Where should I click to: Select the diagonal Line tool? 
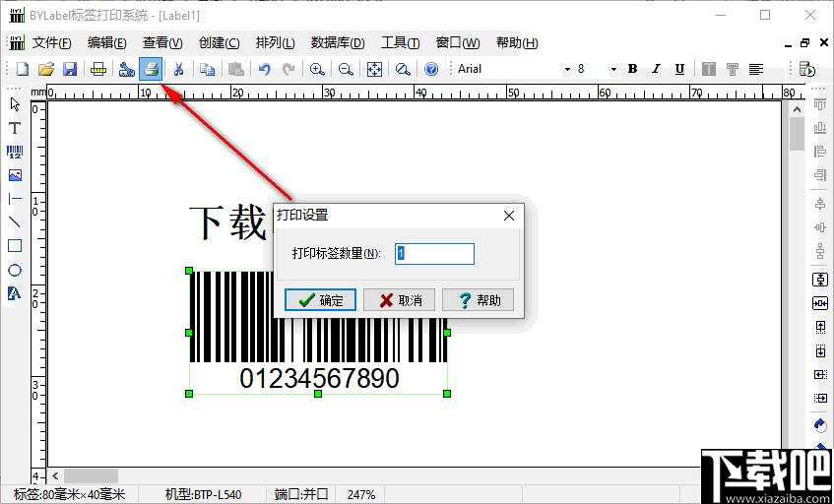coord(15,222)
